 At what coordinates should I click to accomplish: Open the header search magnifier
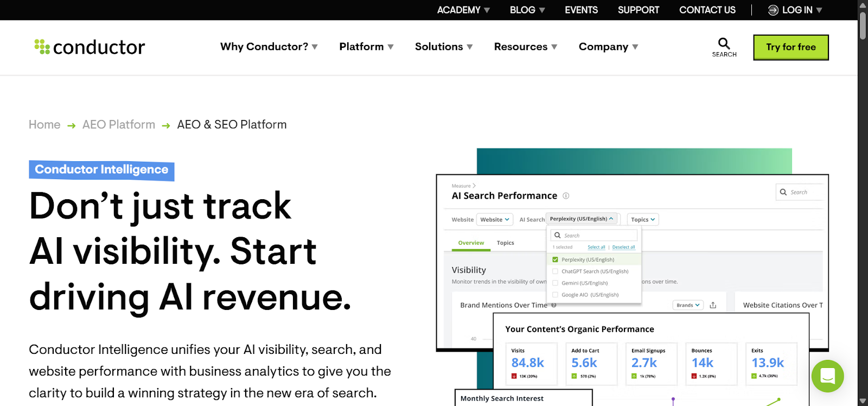click(x=723, y=43)
